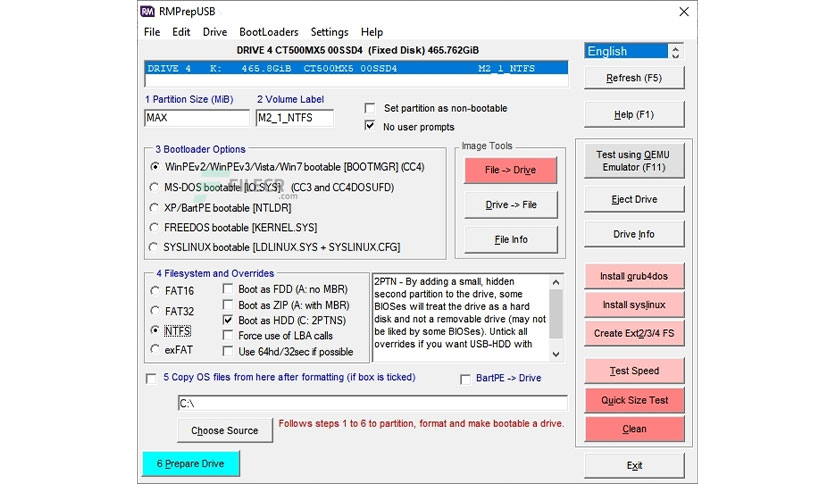Click the RMPrepUSB title bar icon
The image size is (836, 484).
point(148,11)
